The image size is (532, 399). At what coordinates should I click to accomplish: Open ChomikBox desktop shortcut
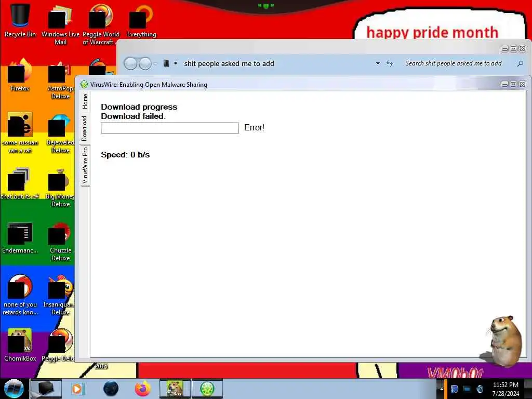click(20, 345)
